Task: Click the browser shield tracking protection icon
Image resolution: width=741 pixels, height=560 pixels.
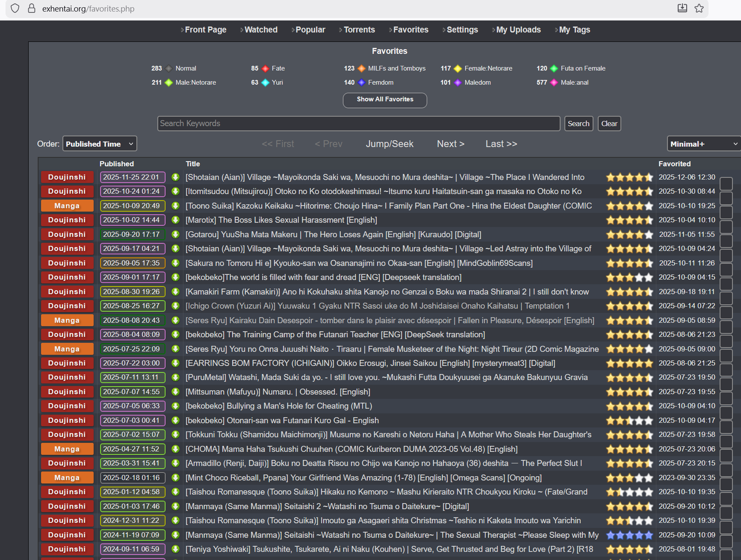Action: pos(15,9)
